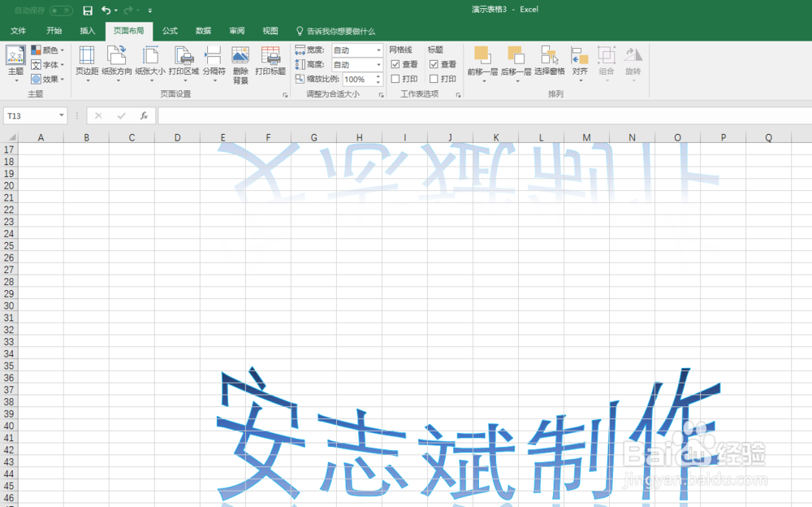Click Send Backward (后移一层) icon
Screen dimensions: 812x507
pos(516,55)
